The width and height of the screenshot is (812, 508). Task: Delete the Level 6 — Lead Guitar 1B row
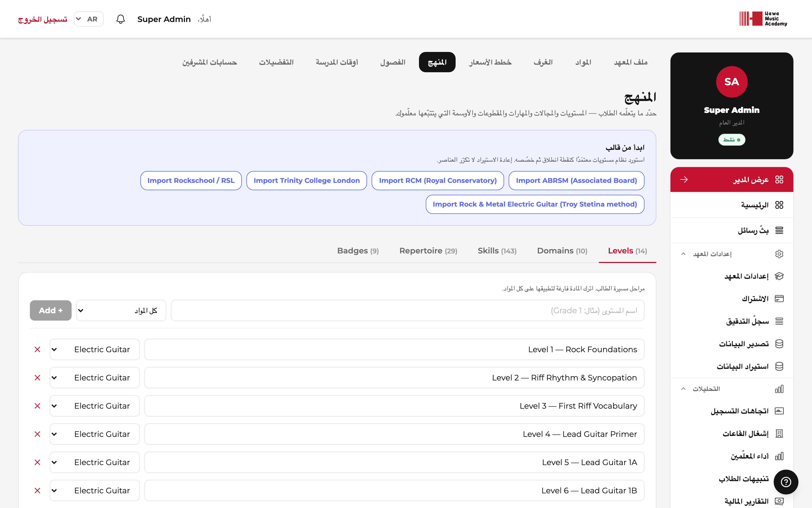pos(37,491)
